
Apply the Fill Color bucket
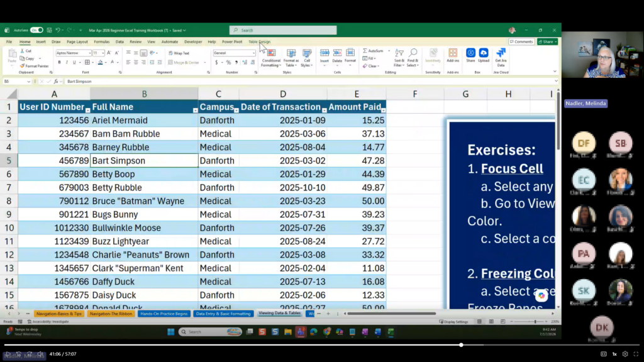(100, 62)
